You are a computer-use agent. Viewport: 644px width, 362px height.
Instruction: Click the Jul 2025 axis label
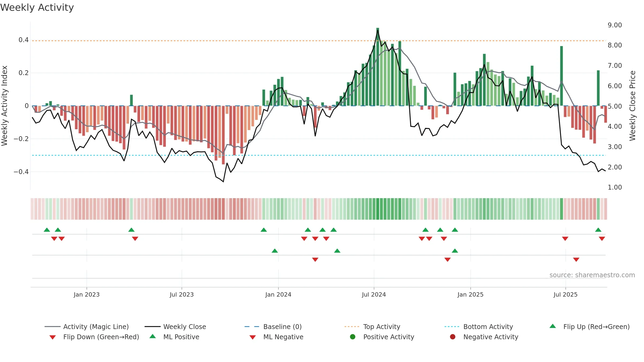pos(565,295)
